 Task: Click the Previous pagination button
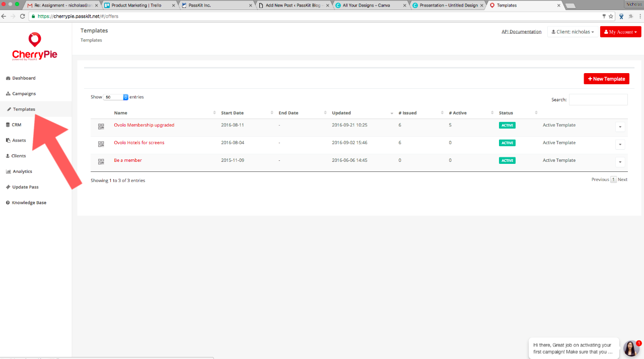click(x=600, y=179)
